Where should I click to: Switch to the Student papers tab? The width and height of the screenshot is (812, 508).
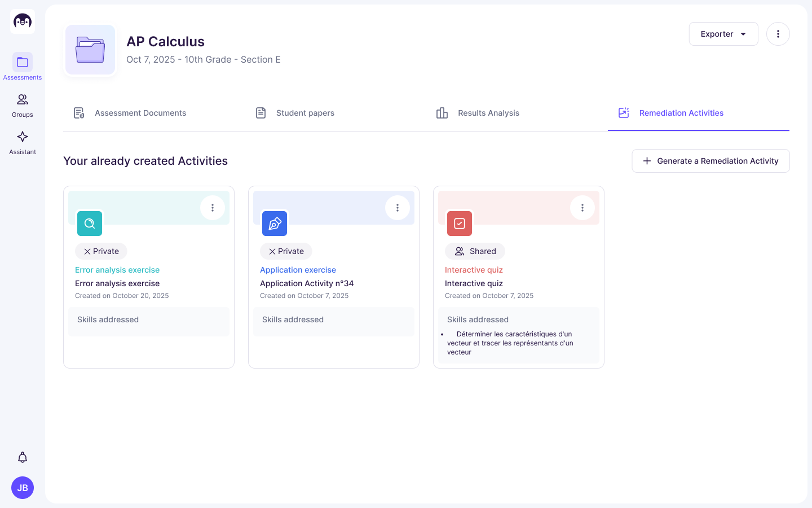295,113
